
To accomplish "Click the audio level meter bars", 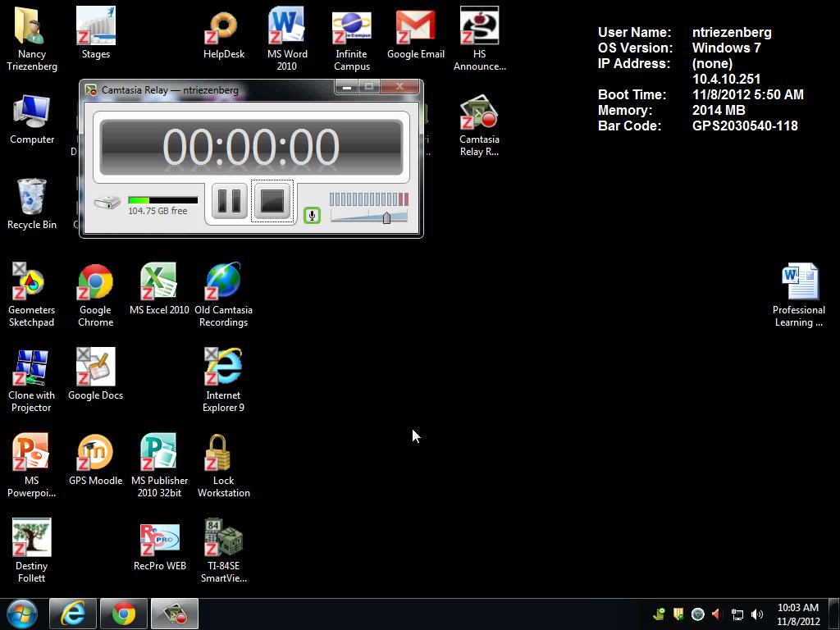I will 369,199.
